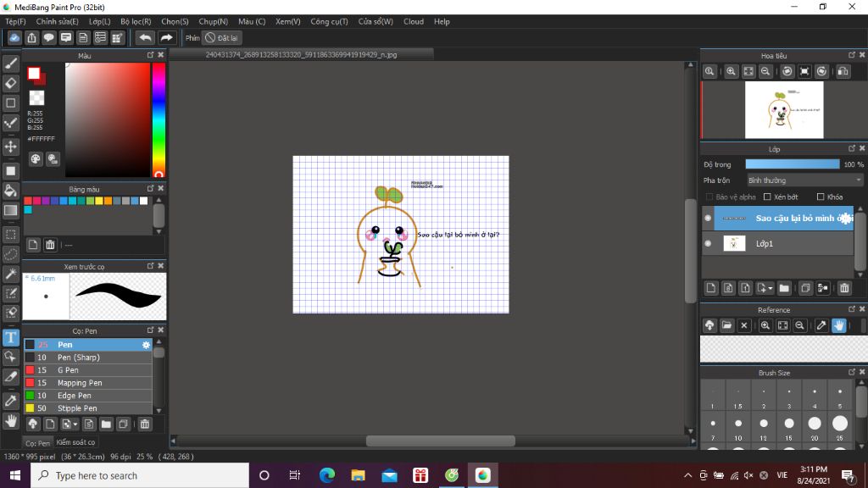
Task: Flip the view in Hoa tiêu panel
Action: pos(843,71)
